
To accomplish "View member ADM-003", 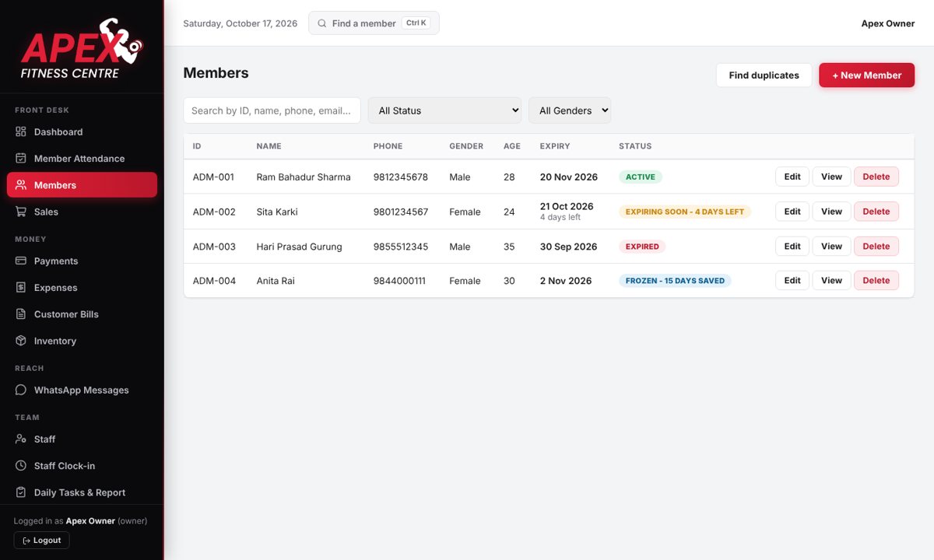I will tap(831, 247).
